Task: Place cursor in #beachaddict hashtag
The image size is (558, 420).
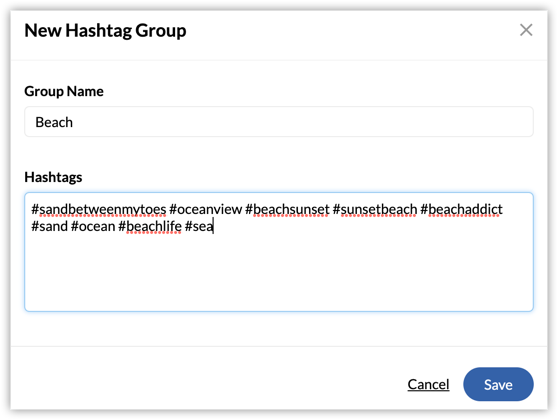Action: tap(461, 209)
